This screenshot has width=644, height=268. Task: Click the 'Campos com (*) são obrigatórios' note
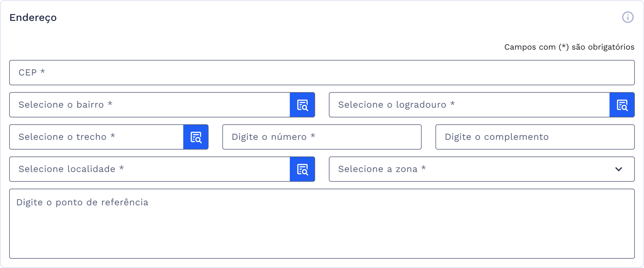click(x=569, y=47)
